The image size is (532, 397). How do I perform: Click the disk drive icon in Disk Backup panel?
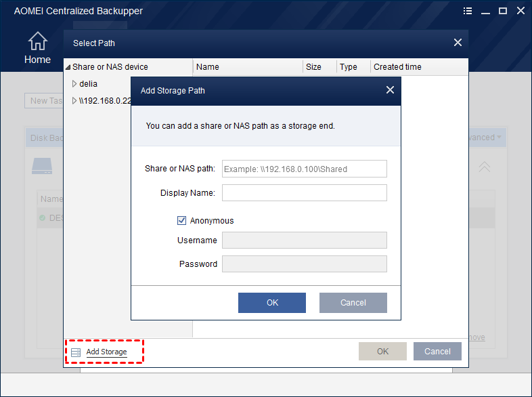pos(42,166)
